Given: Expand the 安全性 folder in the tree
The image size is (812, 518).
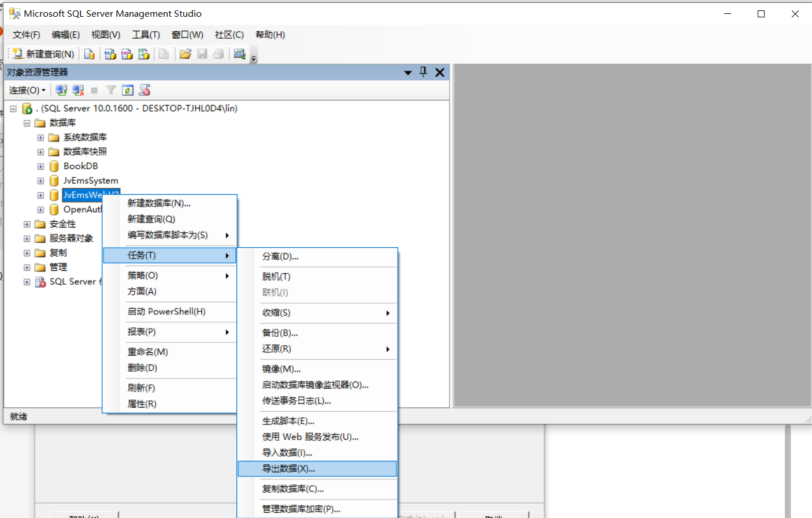Looking at the screenshot, I should click(x=26, y=223).
